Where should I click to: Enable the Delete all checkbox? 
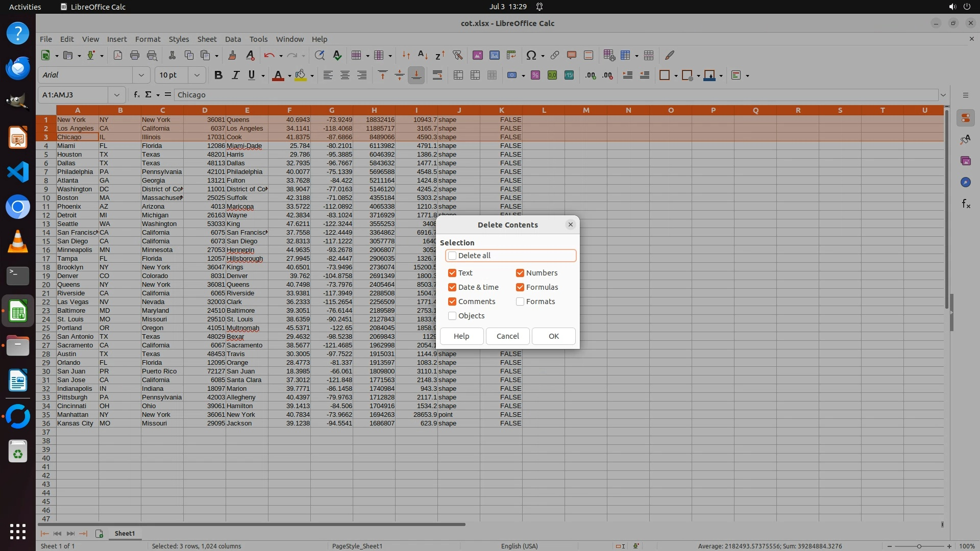pyautogui.click(x=452, y=256)
